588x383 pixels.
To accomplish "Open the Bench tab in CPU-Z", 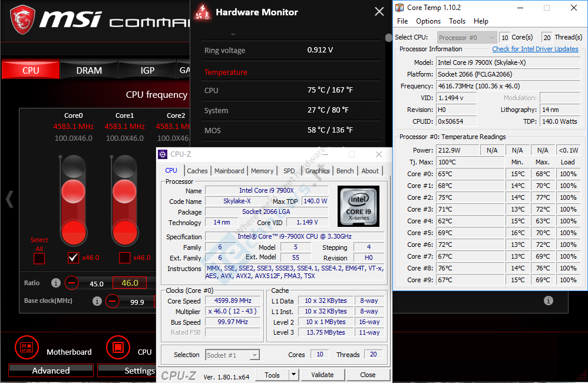I will tap(345, 171).
